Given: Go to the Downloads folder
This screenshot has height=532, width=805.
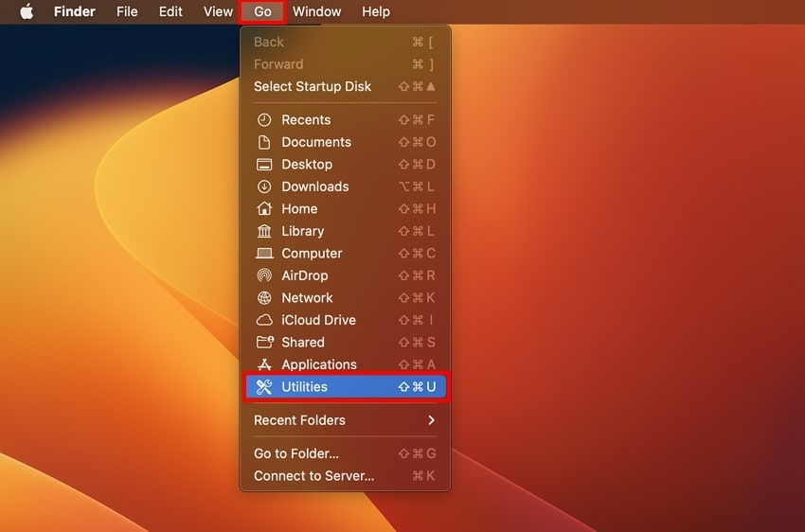Looking at the screenshot, I should 345,186.
